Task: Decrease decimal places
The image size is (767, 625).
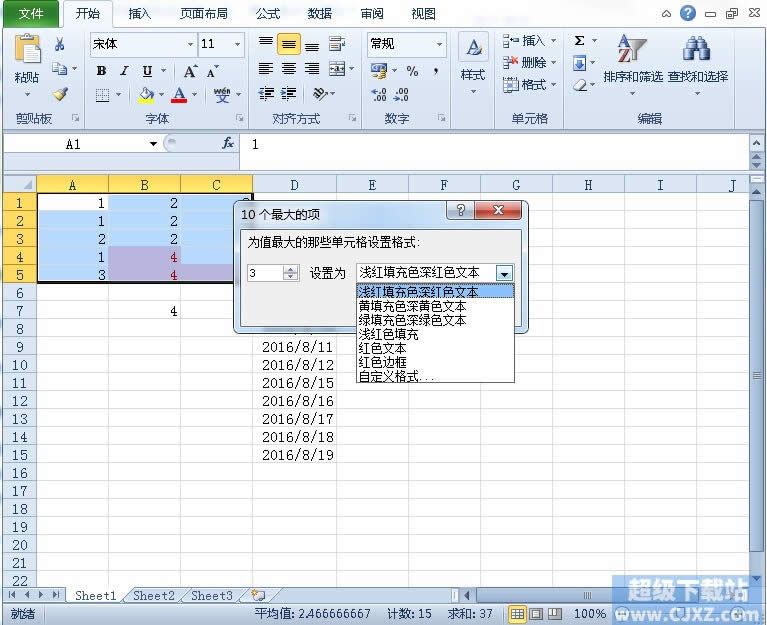Action: click(x=401, y=94)
